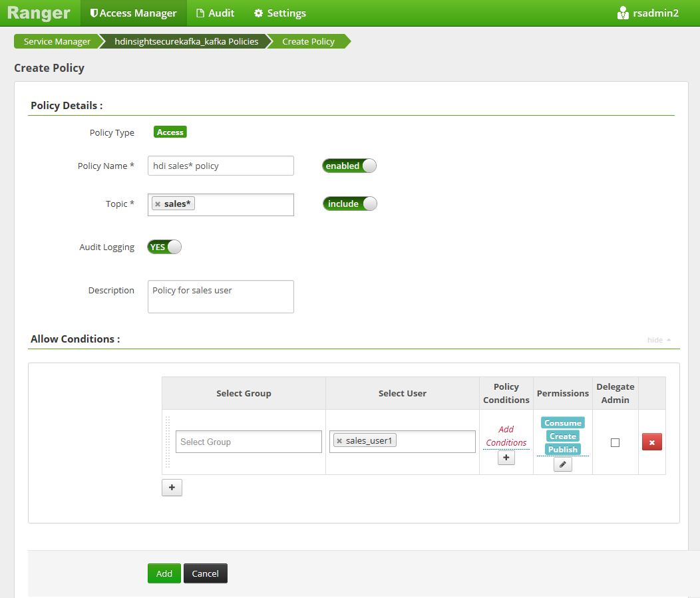This screenshot has width=700, height=598.
Task: Click the Ranger logo
Action: click(x=39, y=13)
